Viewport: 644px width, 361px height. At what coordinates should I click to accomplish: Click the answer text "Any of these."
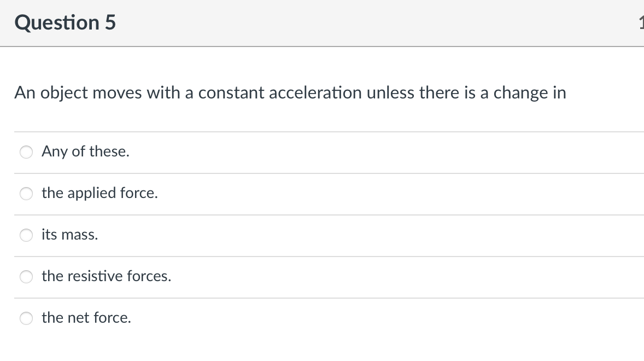85,152
